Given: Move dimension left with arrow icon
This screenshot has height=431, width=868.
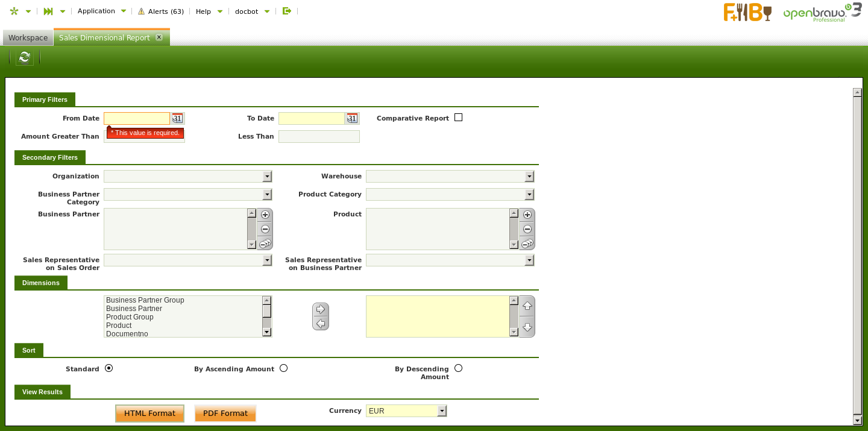Looking at the screenshot, I should click(x=321, y=324).
